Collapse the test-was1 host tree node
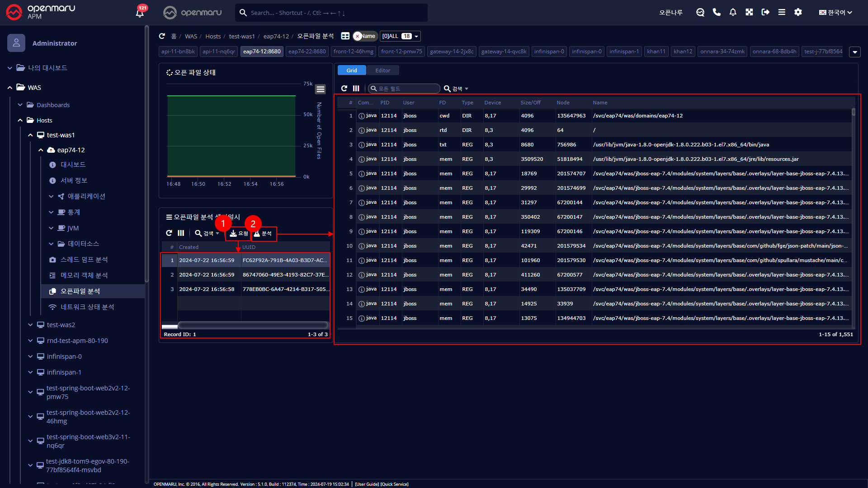868x488 pixels. (30, 135)
